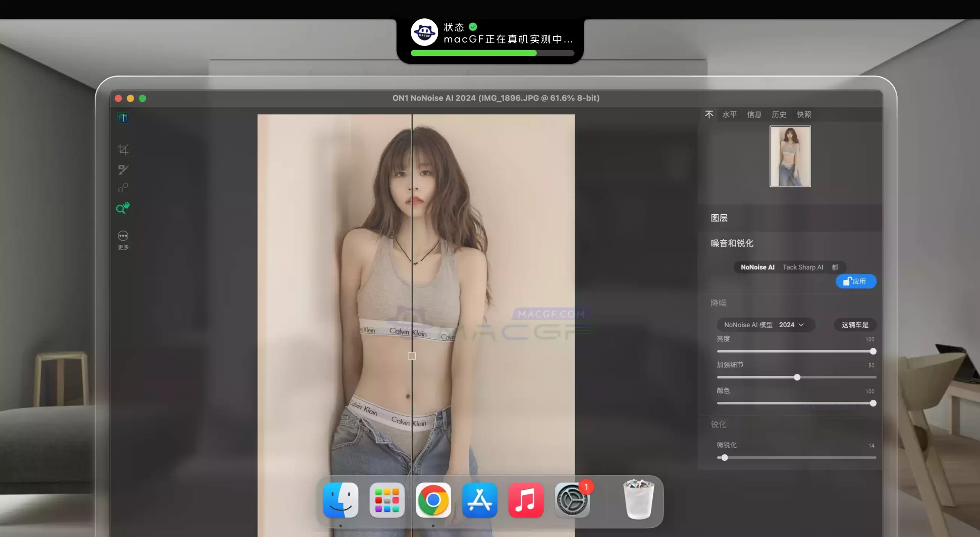980x537 pixels.
Task: Expand the 图层 layers panel header
Action: (x=719, y=218)
